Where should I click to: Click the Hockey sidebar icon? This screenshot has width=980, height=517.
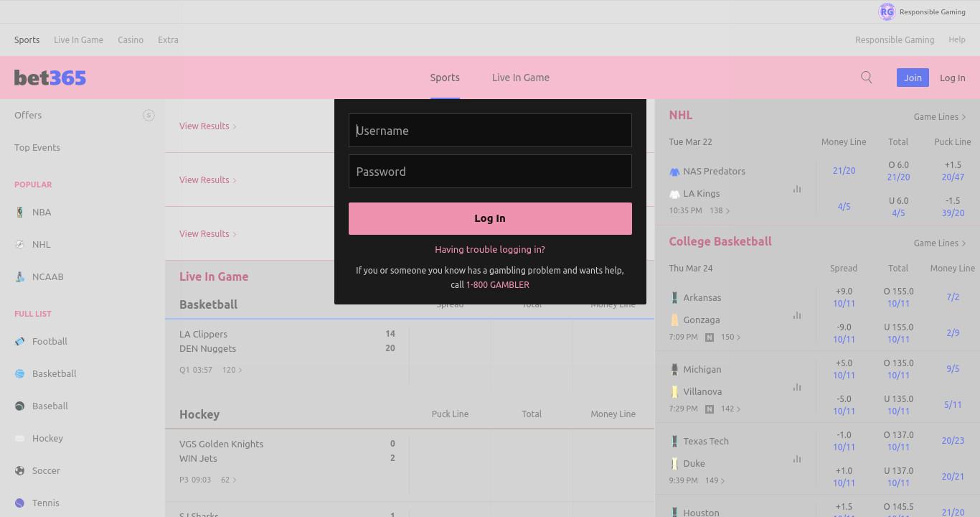coord(20,438)
